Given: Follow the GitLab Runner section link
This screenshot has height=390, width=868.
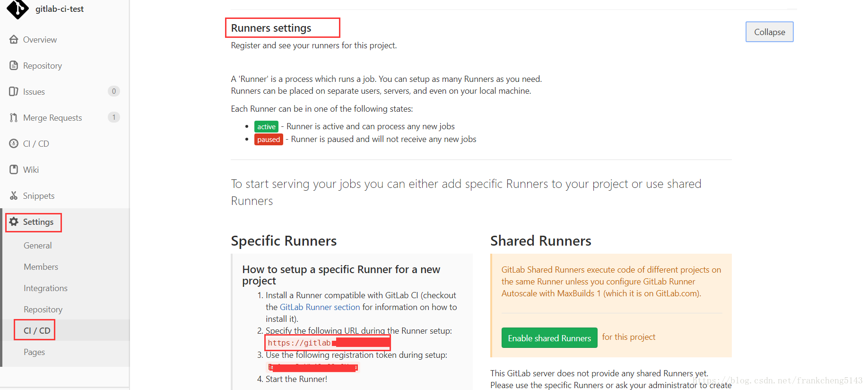Looking at the screenshot, I should pyautogui.click(x=320, y=307).
